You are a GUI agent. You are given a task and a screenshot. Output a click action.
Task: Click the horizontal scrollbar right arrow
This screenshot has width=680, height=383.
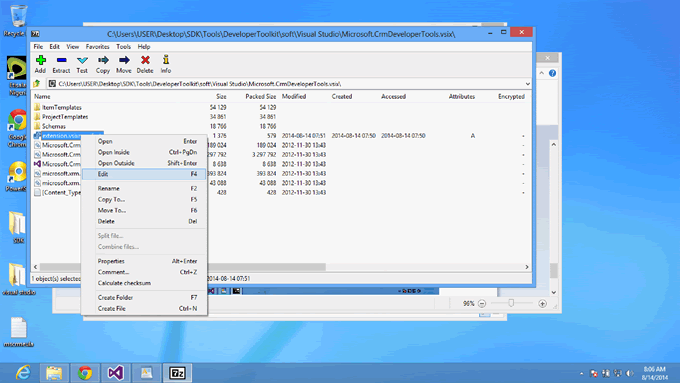[527, 267]
